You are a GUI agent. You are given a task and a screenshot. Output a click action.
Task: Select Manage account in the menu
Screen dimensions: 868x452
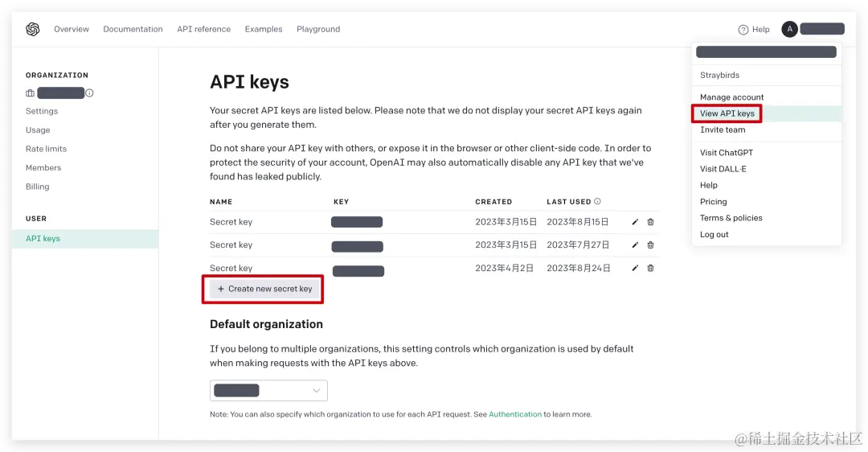(732, 97)
